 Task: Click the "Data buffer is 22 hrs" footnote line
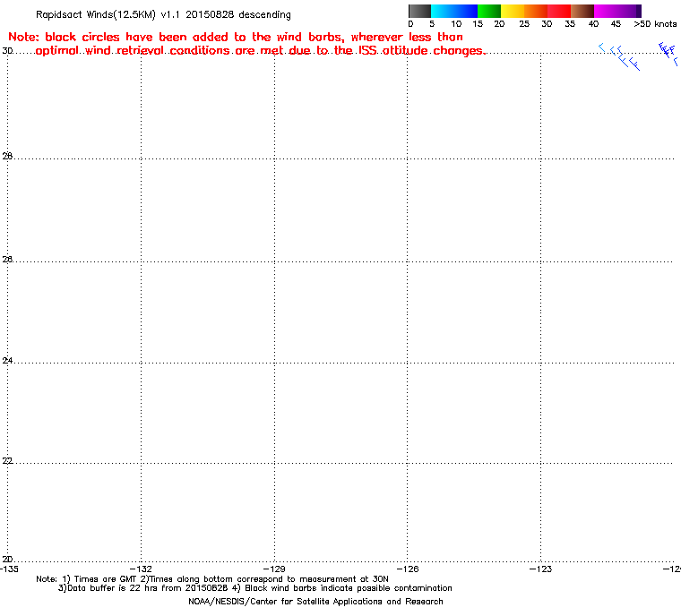255,588
